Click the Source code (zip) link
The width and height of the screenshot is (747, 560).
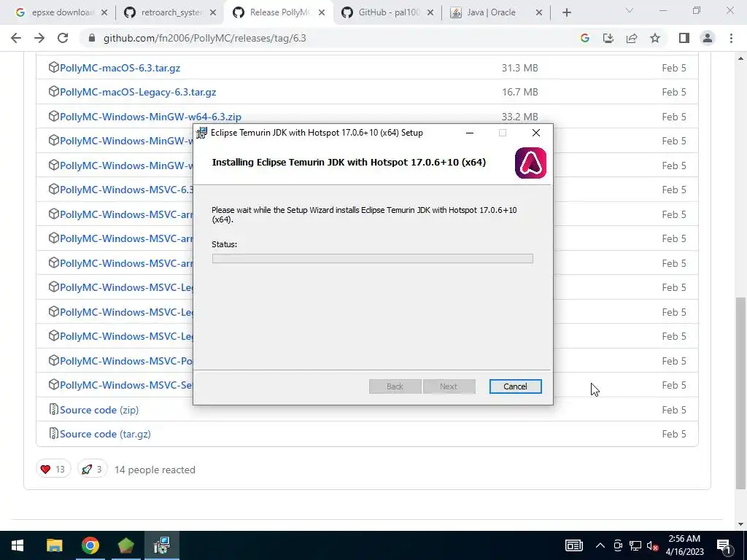pyautogui.click(x=99, y=410)
